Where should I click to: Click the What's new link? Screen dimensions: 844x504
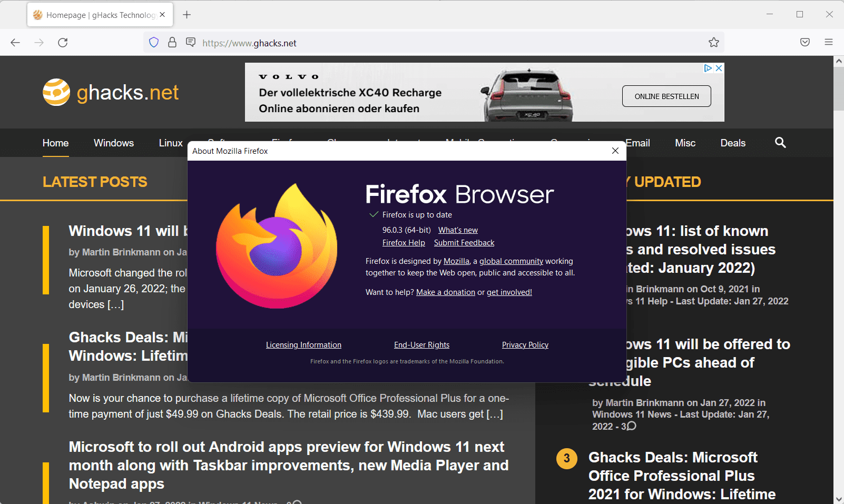tap(458, 230)
